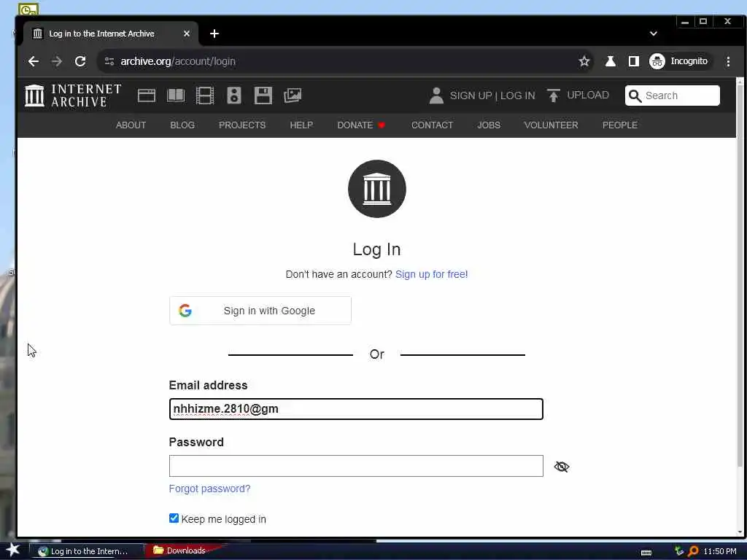Click the Google G logo

point(185,311)
